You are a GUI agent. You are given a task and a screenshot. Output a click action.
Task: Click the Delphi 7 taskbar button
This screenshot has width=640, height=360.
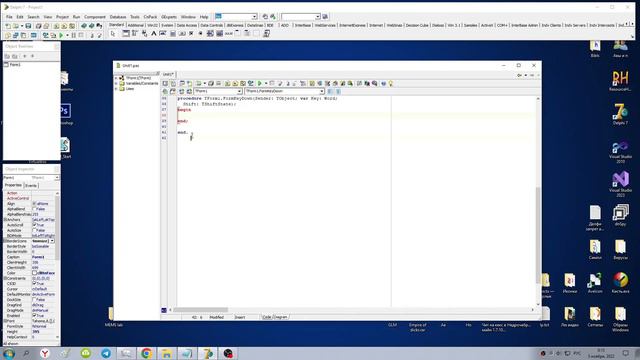(208, 353)
